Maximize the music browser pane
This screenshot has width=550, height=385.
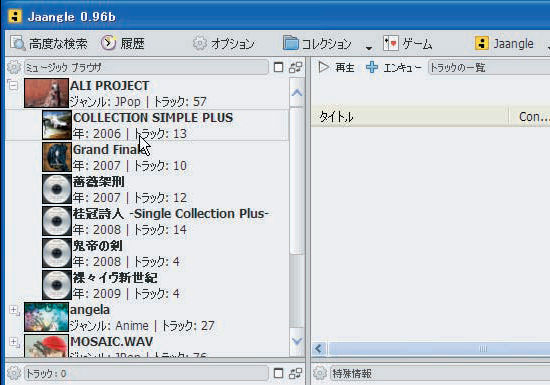(278, 67)
